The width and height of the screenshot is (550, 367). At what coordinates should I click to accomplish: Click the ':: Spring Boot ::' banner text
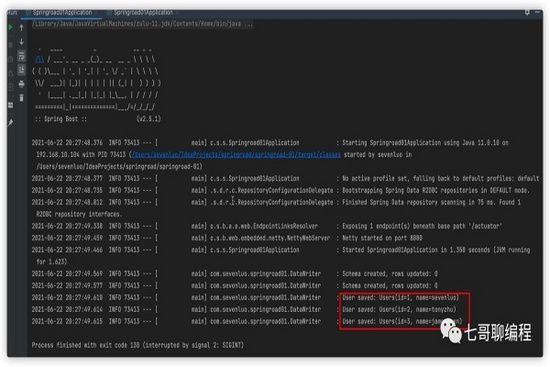coord(61,119)
